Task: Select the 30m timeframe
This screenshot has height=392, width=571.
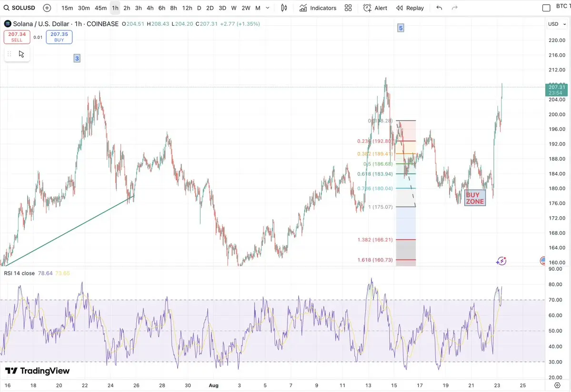Action: [84, 8]
